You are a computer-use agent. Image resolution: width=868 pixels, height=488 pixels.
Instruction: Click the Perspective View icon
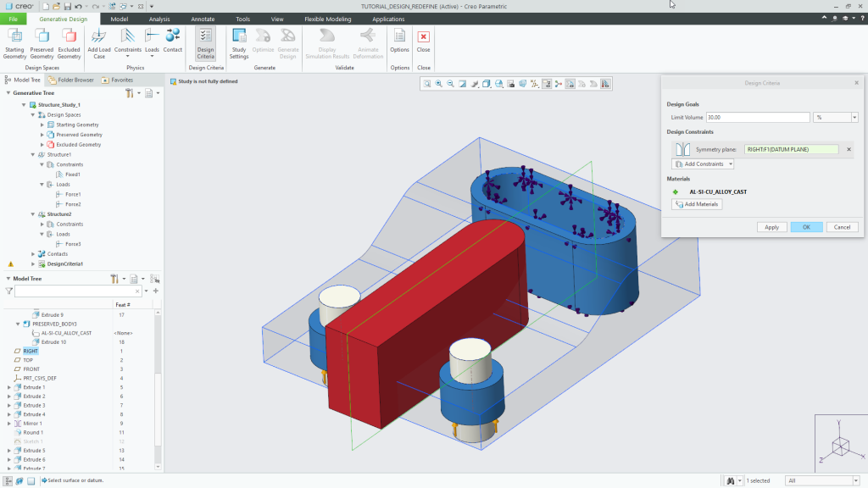click(522, 84)
